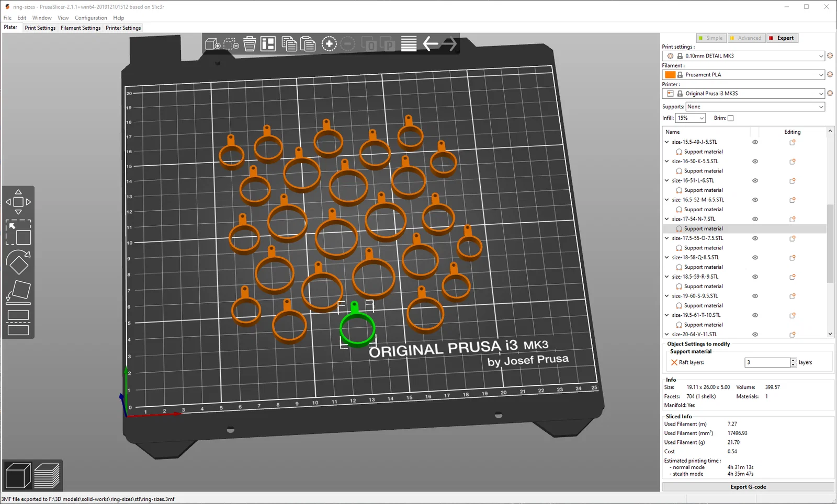Click the Delete all trash bin icon

click(x=250, y=44)
